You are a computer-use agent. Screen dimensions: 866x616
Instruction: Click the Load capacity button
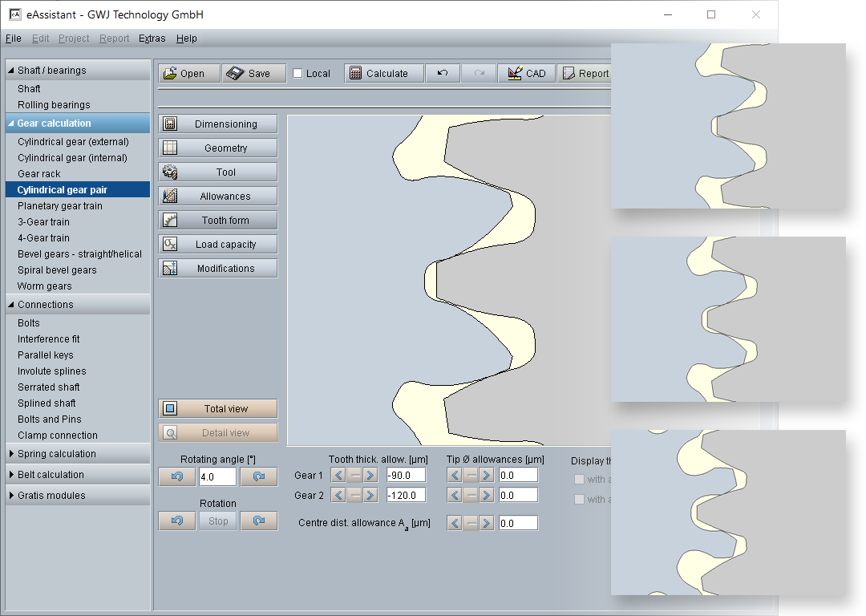pos(218,245)
